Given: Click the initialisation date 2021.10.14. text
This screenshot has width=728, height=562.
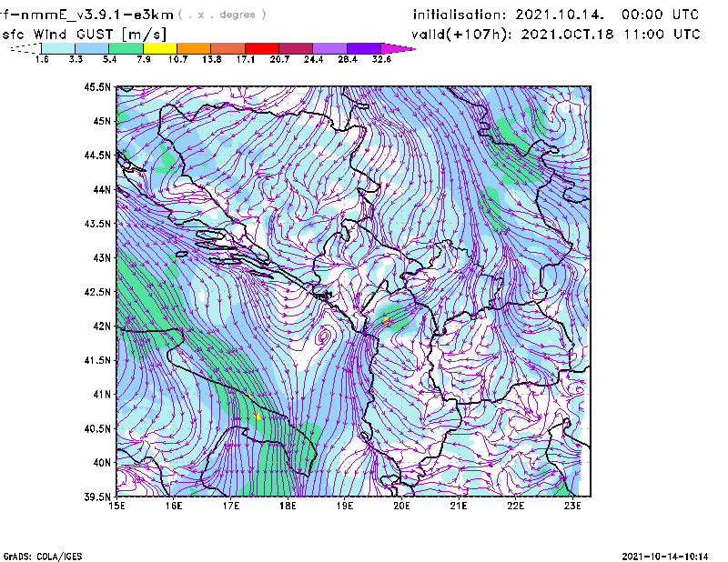Looking at the screenshot, I should coord(560,15).
